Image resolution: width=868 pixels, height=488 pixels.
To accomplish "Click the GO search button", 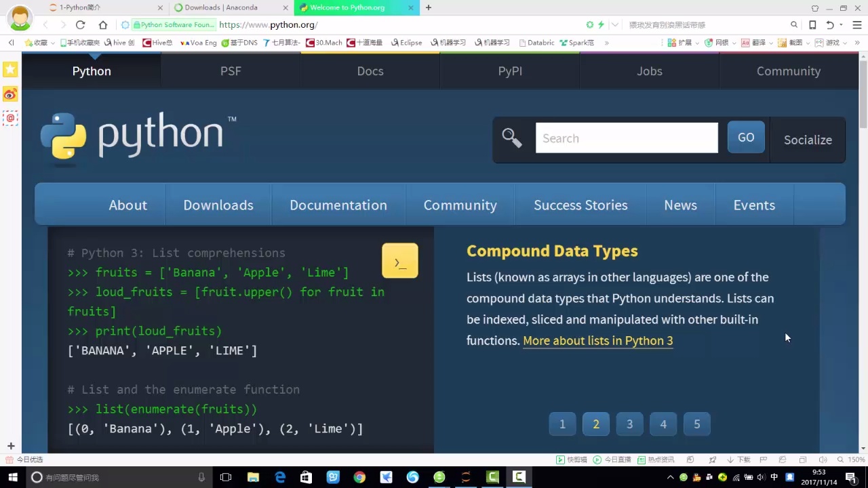I will (746, 138).
